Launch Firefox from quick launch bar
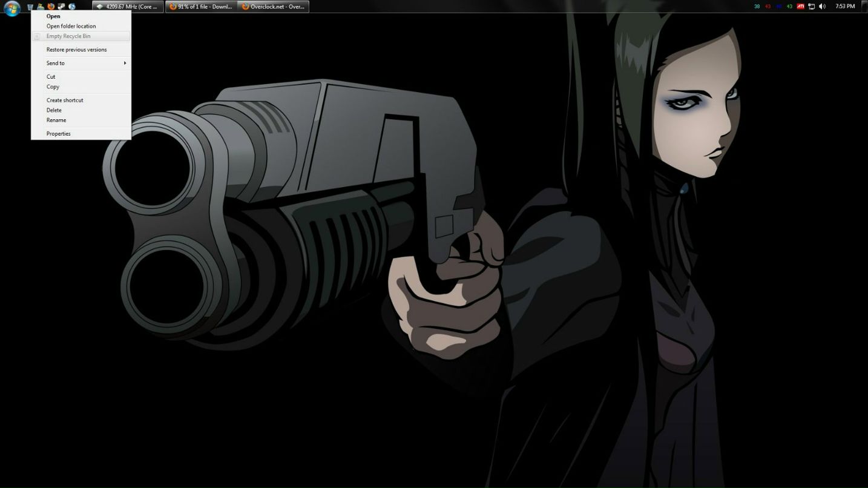 click(51, 7)
